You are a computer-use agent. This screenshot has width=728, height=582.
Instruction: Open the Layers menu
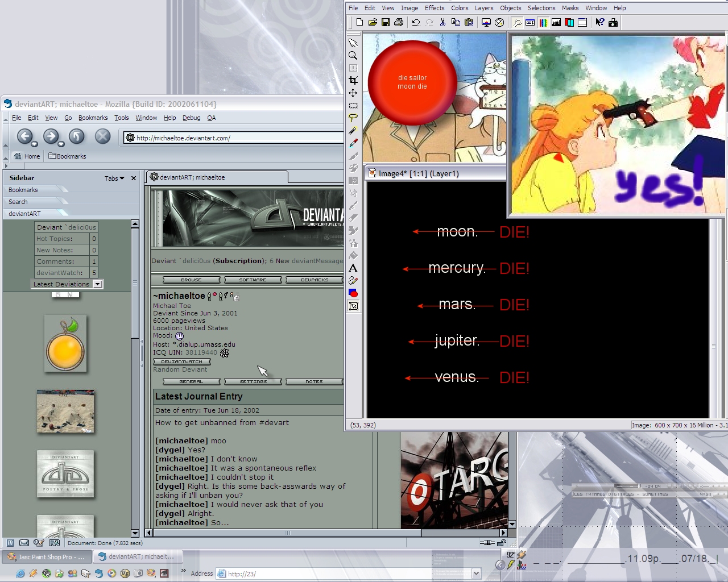click(484, 8)
